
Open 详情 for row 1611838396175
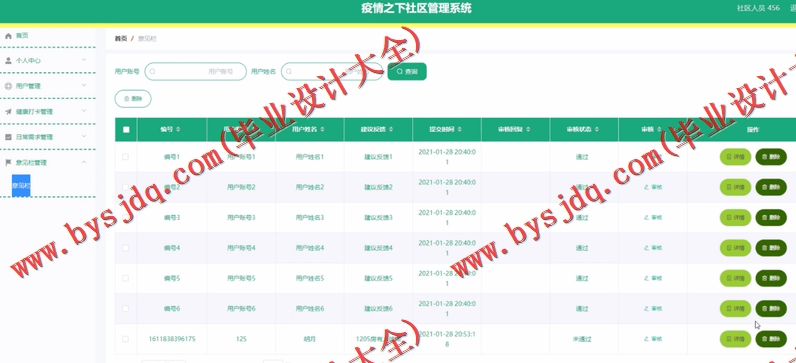736,339
